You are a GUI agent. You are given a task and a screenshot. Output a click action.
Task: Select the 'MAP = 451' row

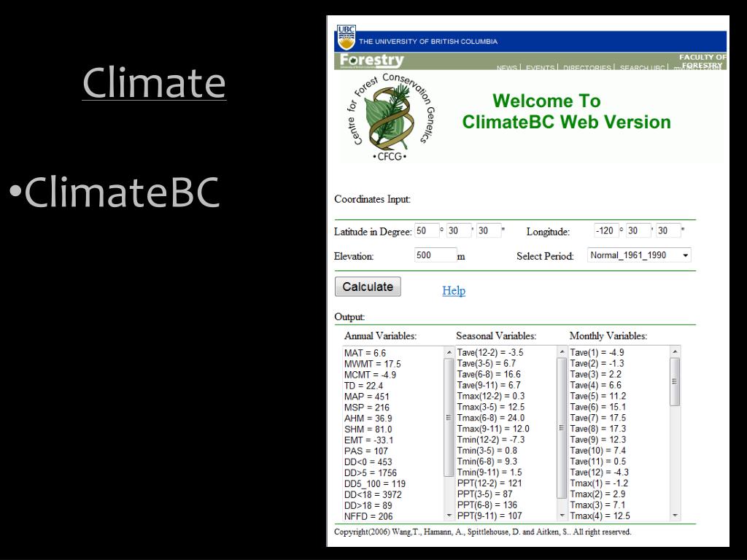pyautogui.click(x=367, y=397)
